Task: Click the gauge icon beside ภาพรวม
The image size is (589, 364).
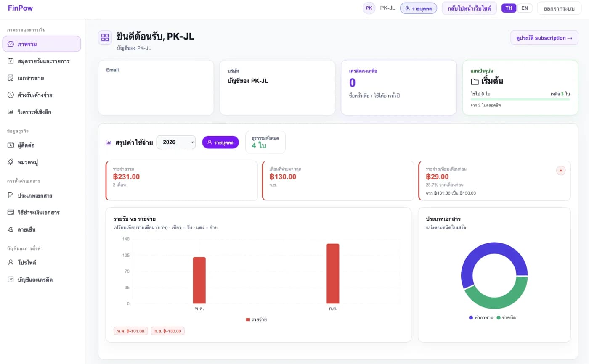Action: coord(11,44)
